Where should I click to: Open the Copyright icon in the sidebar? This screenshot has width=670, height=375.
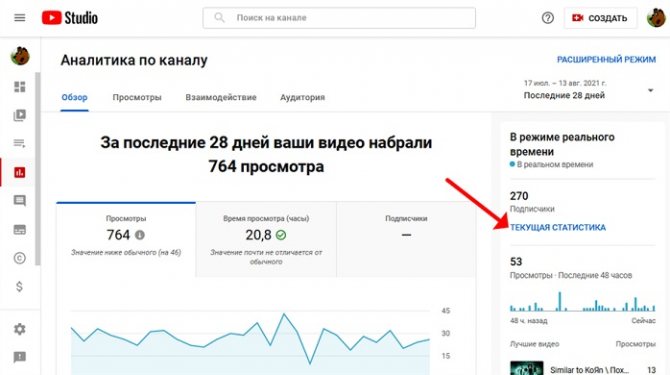[x=20, y=258]
